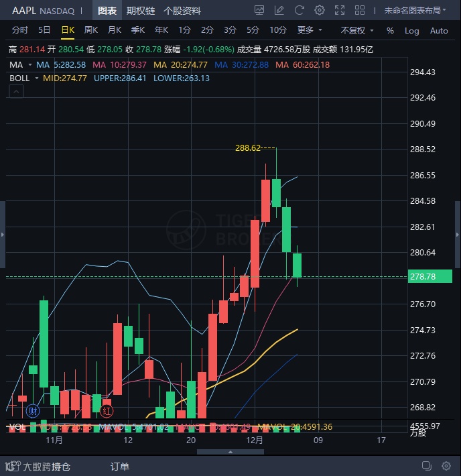
Task: Open the grid layout icon
Action: click(x=360, y=10)
